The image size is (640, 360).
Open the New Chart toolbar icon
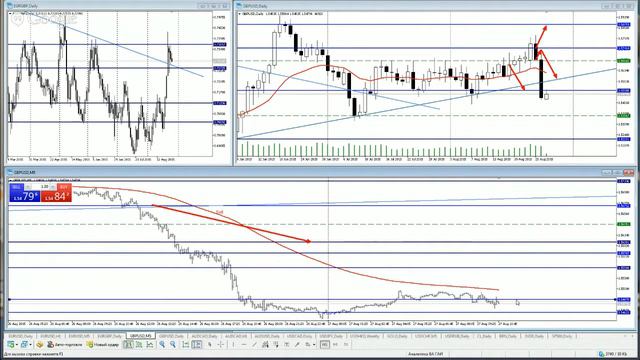11,344
